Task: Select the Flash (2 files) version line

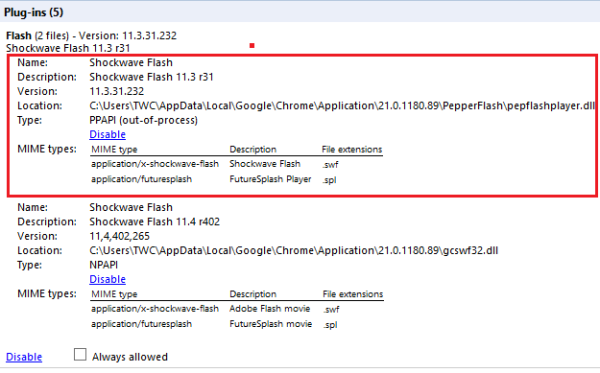Action: [91, 36]
